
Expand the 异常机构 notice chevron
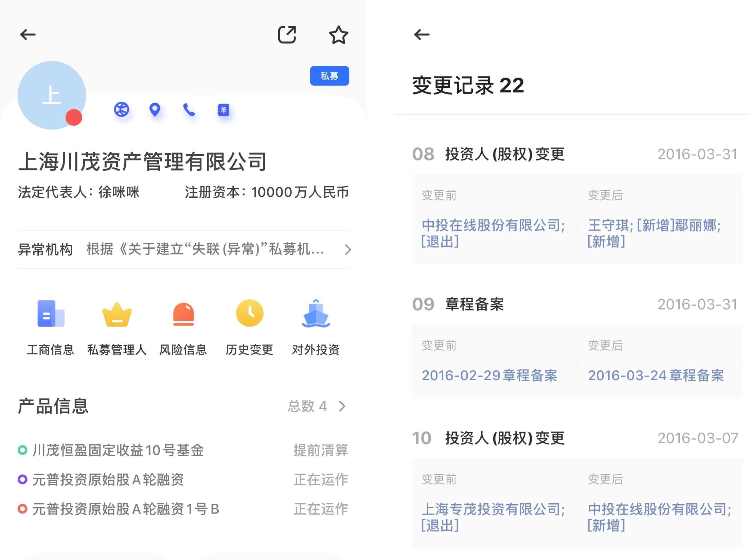point(347,249)
